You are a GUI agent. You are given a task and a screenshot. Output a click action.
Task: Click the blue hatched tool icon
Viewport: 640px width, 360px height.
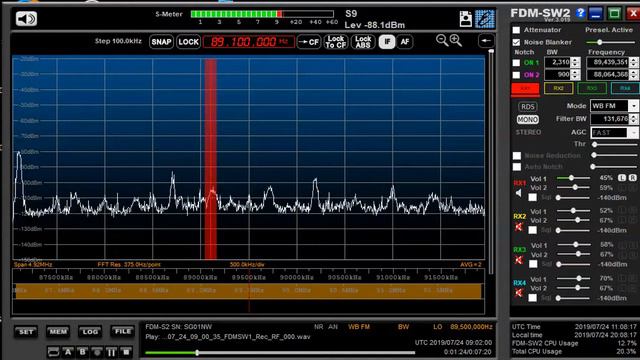(x=485, y=19)
